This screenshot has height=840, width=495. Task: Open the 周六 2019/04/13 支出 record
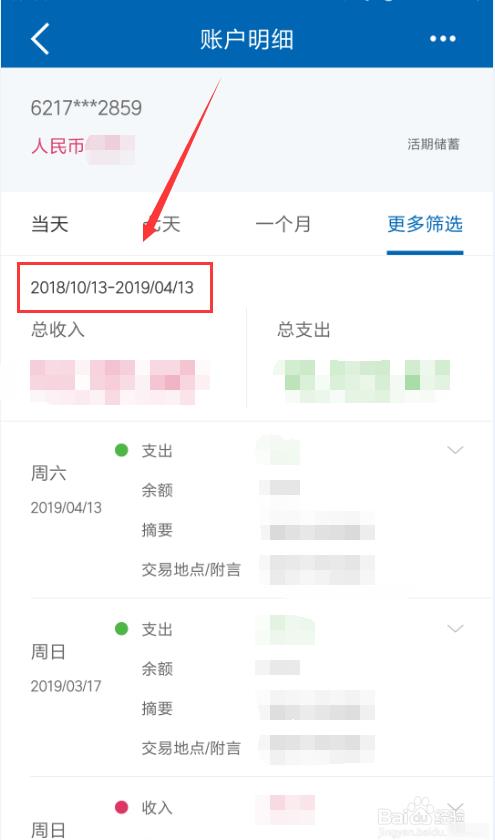click(x=248, y=510)
